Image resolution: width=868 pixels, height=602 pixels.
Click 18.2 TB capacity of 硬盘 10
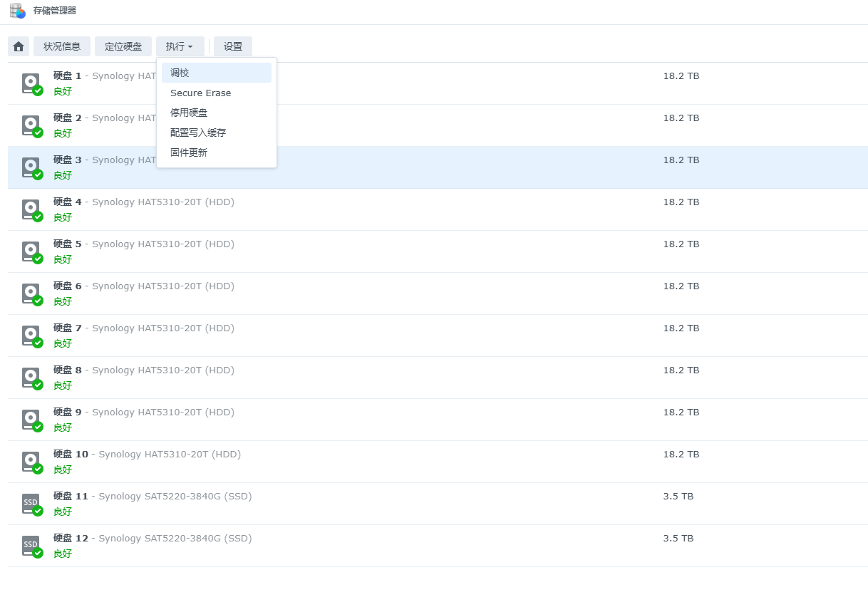(x=681, y=455)
